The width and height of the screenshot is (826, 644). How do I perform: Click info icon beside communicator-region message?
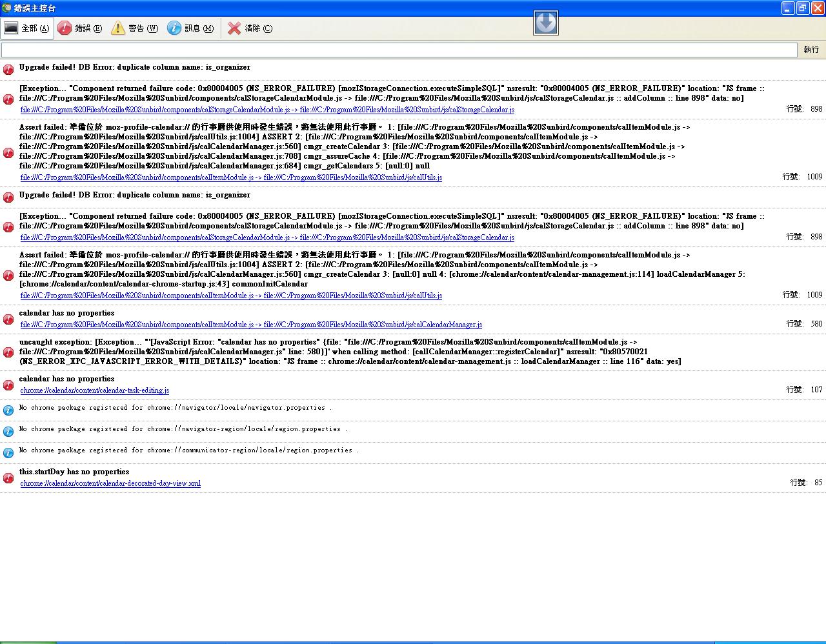pyautogui.click(x=8, y=453)
